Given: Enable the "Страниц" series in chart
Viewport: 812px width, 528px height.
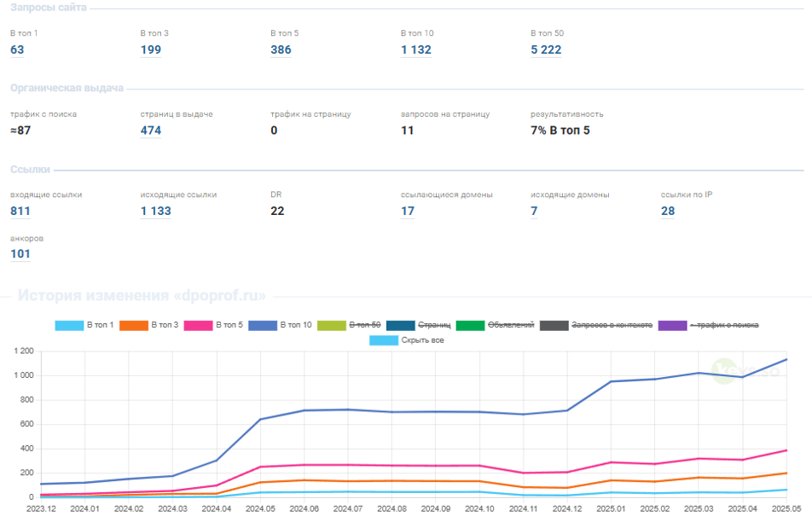Looking at the screenshot, I should [x=418, y=325].
